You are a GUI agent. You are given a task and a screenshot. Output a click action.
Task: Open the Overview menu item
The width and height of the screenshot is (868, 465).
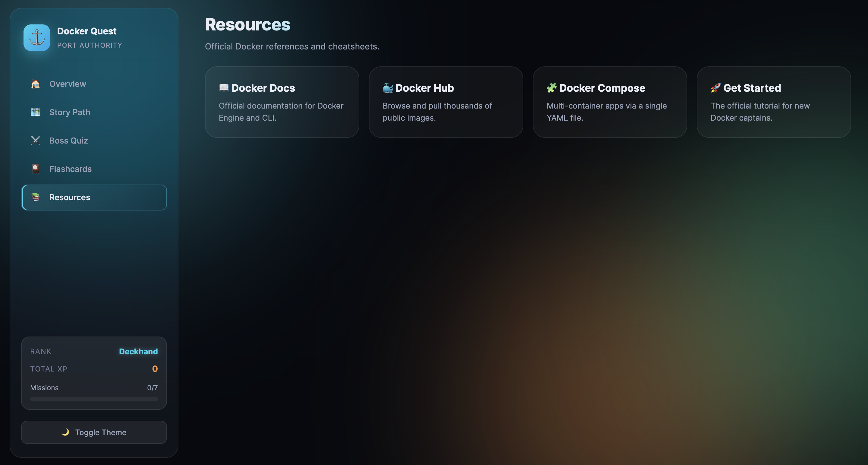tap(94, 84)
